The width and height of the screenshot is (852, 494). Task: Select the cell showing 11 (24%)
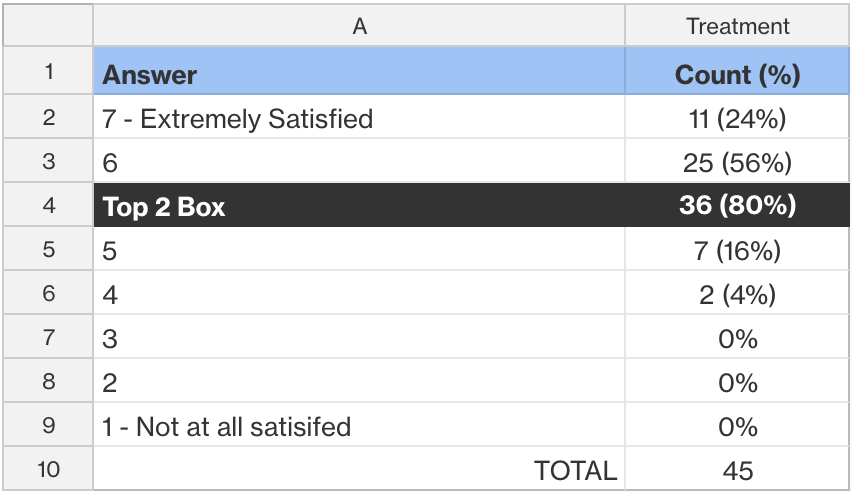(737, 116)
